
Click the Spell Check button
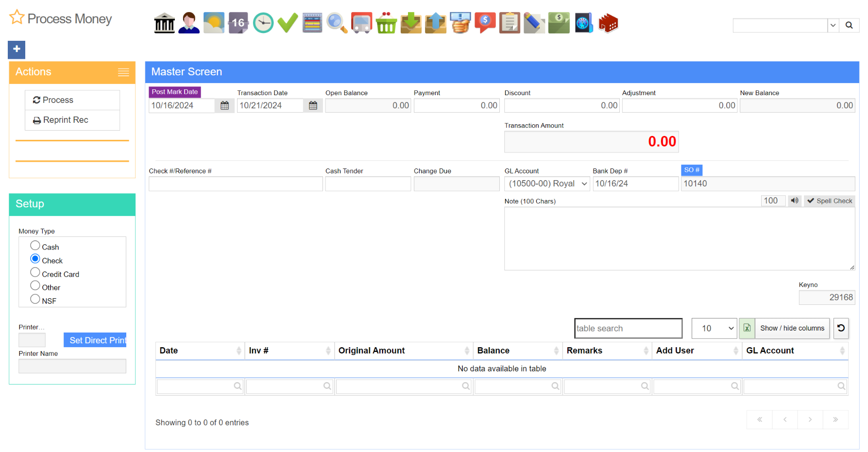pyautogui.click(x=830, y=201)
